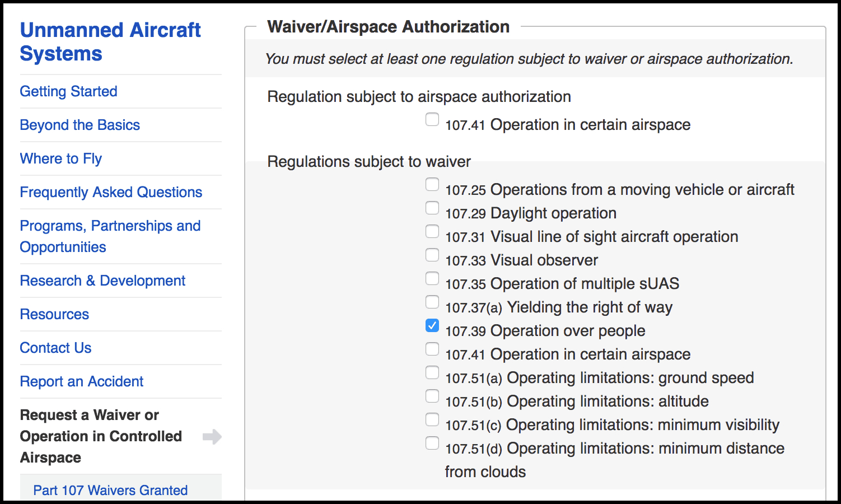The width and height of the screenshot is (841, 504).
Task: Click Regulation subject to airspace authorization heading
Action: (419, 97)
